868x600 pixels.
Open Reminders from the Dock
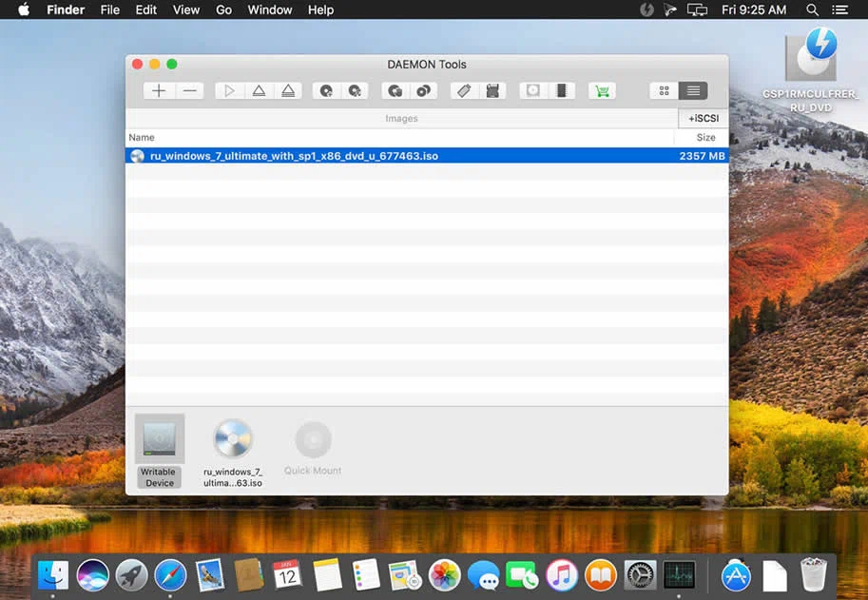[366, 575]
